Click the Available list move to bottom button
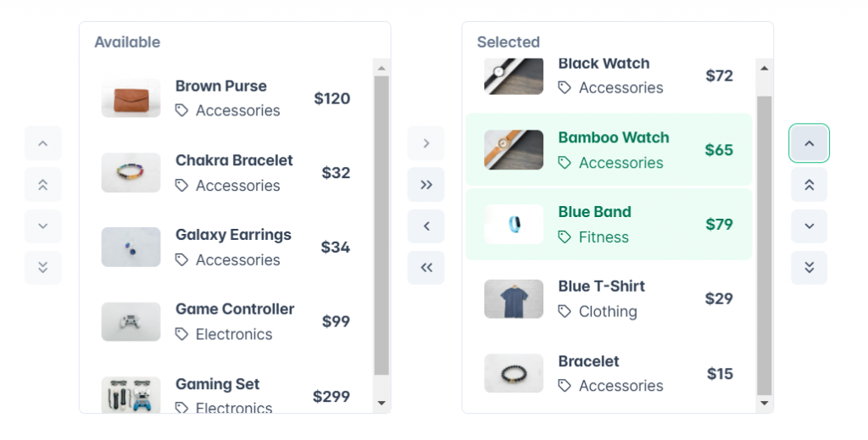Viewport: 868px width, 440px height. tap(43, 268)
